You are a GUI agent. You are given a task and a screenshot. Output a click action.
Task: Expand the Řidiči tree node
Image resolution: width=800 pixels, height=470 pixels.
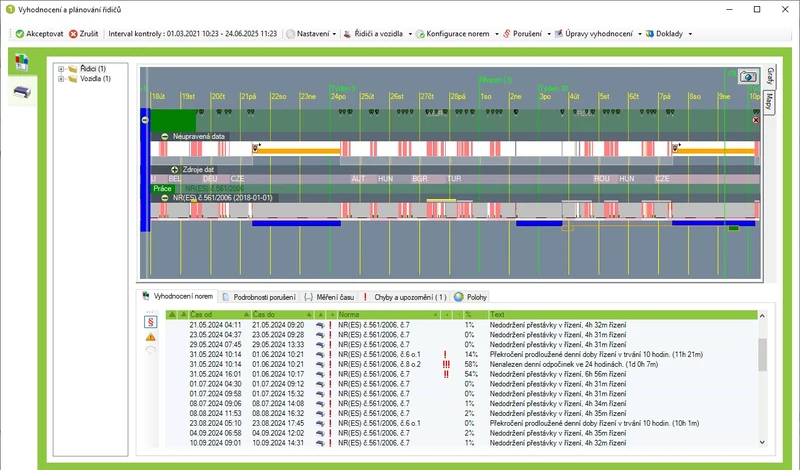[61, 69]
